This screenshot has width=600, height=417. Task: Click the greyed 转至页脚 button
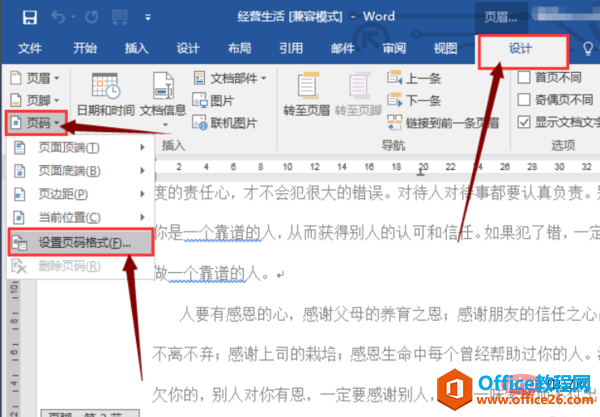click(358, 94)
